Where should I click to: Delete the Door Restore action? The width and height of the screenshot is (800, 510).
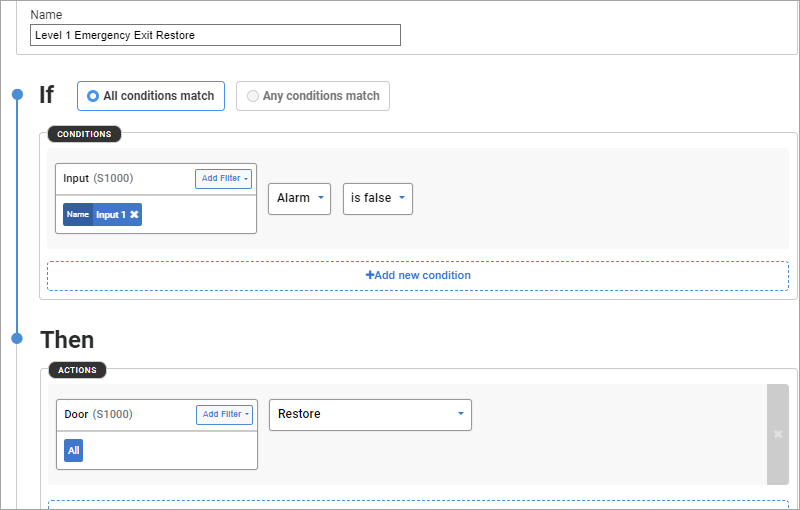point(778,434)
